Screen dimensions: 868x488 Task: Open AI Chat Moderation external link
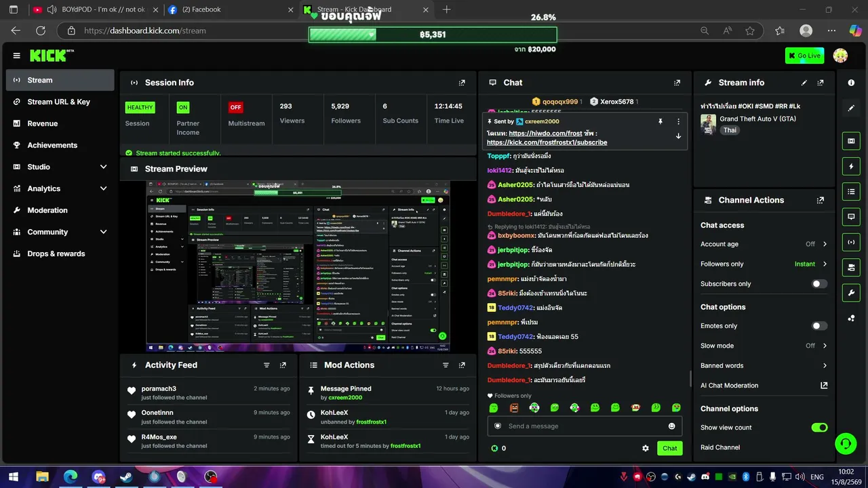coord(824,386)
